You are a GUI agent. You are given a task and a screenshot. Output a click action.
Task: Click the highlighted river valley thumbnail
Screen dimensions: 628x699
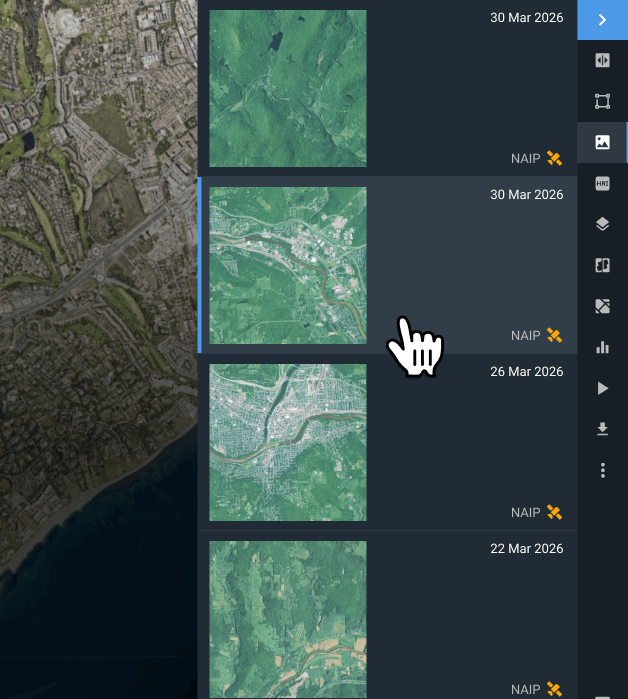[x=288, y=265]
